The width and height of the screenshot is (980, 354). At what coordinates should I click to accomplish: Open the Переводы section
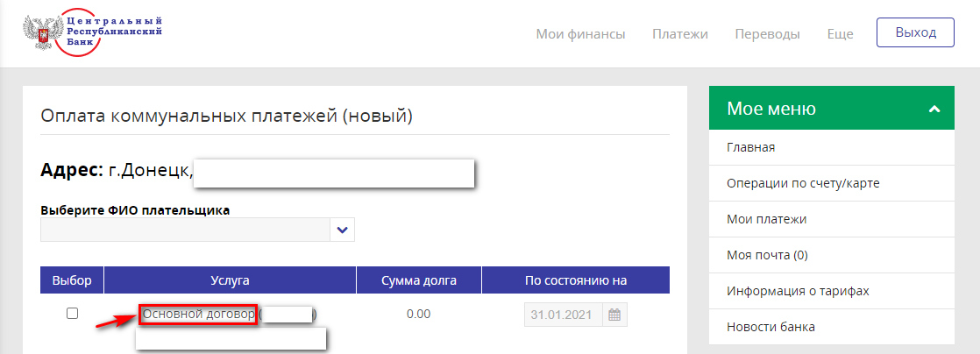tap(768, 33)
